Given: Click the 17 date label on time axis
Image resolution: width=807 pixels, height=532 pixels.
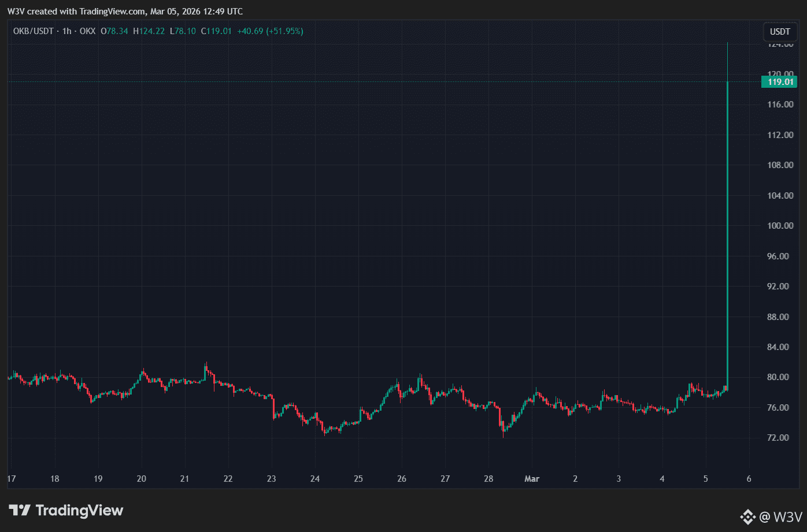Looking at the screenshot, I should point(11,479).
